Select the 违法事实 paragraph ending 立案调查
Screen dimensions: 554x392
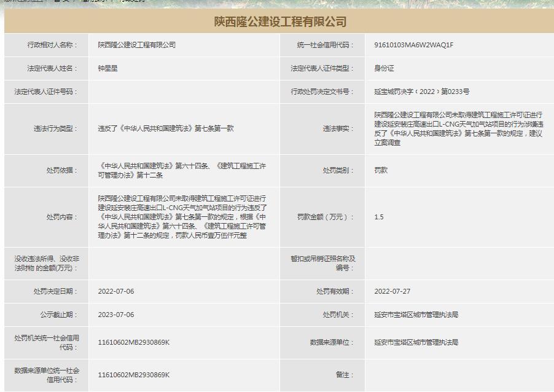[x=459, y=128]
